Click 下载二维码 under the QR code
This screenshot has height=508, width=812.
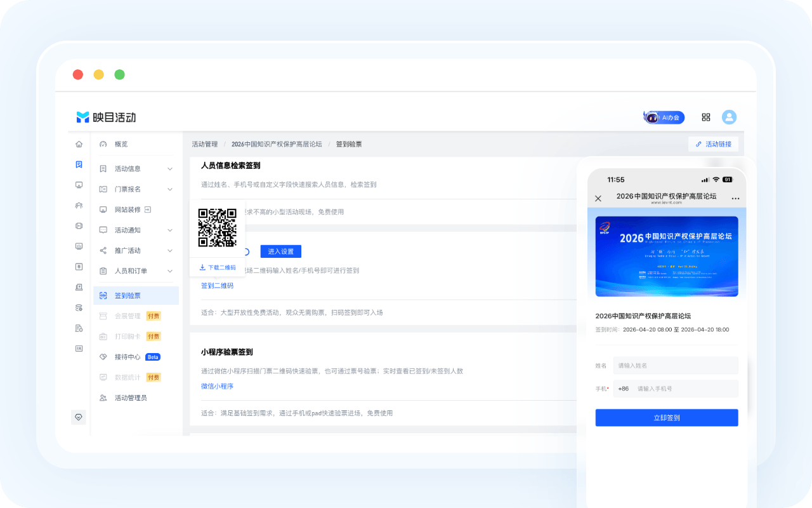218,267
